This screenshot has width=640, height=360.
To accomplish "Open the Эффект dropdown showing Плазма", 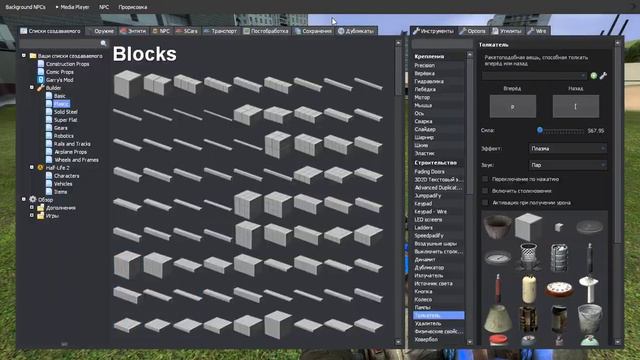I will [x=567, y=149].
